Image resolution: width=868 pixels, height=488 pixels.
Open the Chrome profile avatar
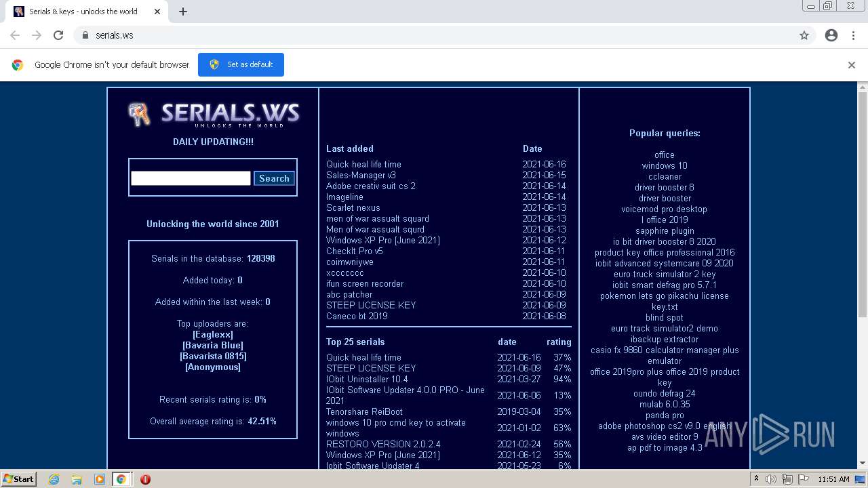coord(831,35)
